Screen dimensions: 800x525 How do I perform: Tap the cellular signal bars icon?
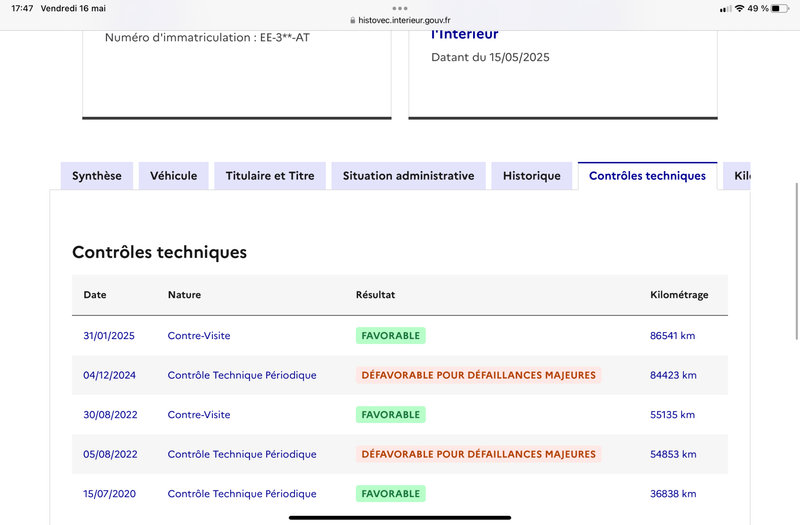click(725, 8)
